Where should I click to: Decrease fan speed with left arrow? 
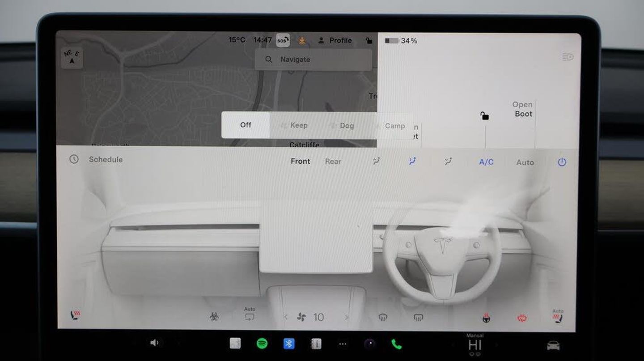(x=286, y=317)
